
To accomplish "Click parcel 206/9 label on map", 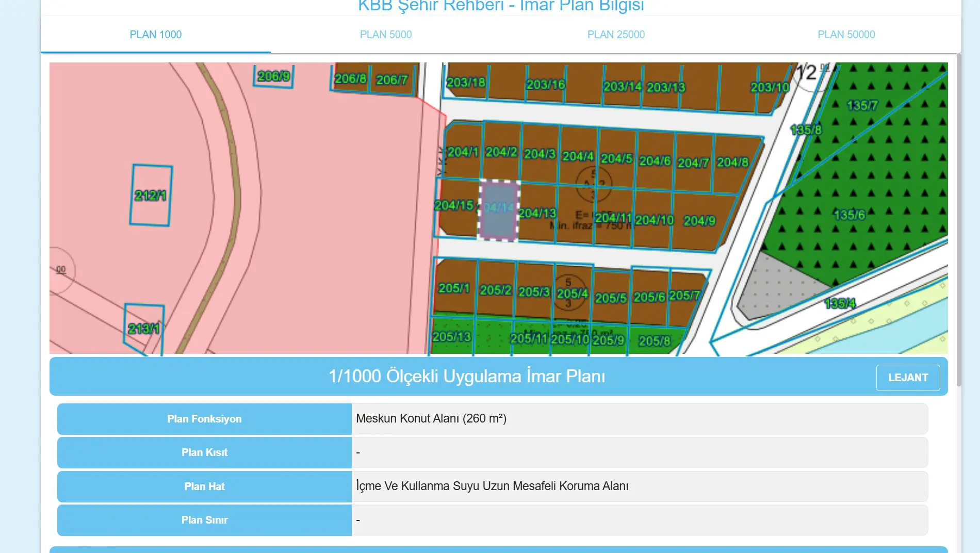I will tap(273, 76).
